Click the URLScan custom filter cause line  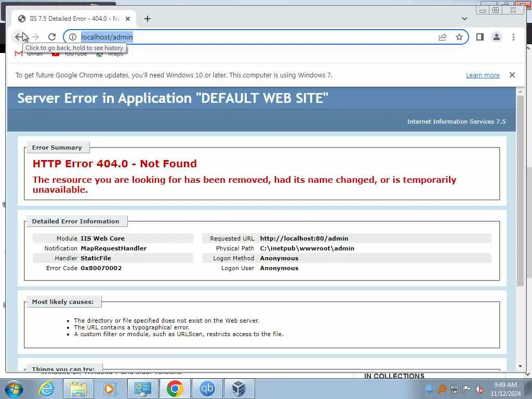tap(179, 334)
